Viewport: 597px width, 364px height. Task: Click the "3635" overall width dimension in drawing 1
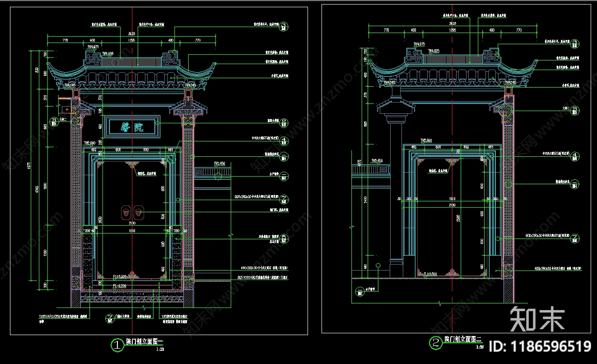pos(131,33)
